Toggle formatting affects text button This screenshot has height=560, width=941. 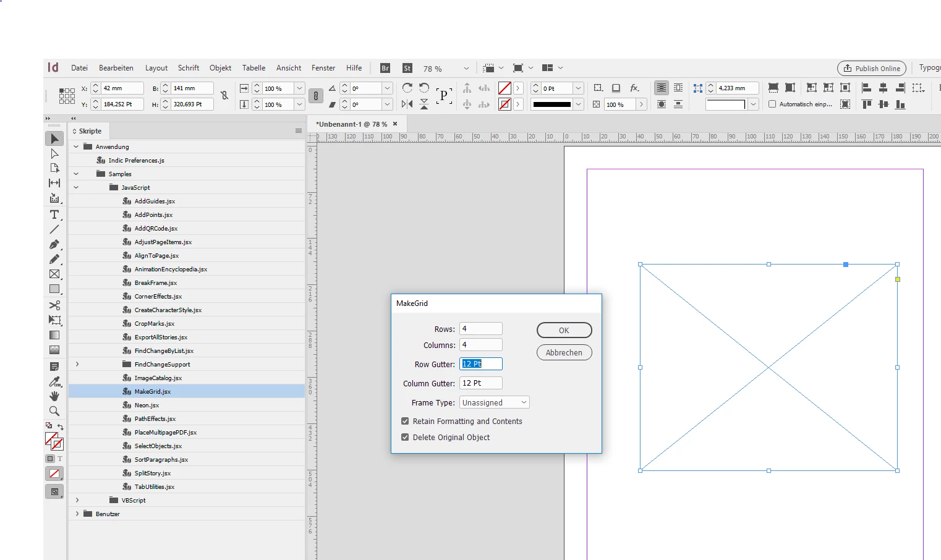point(60,459)
